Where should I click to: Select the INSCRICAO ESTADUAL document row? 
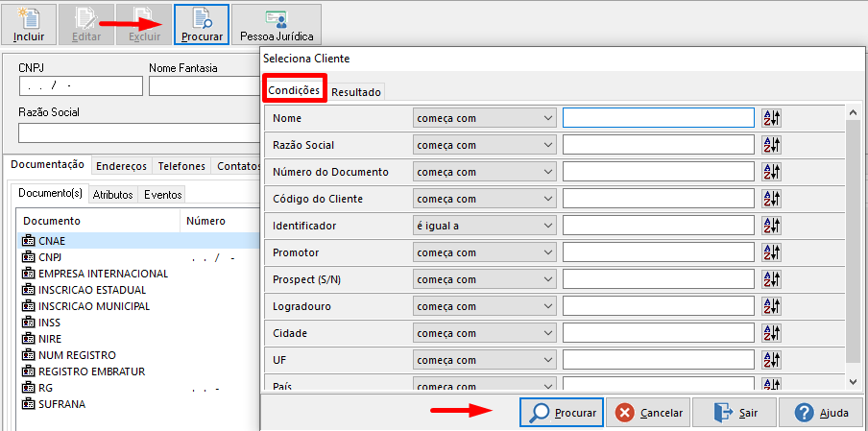pyautogui.click(x=138, y=290)
